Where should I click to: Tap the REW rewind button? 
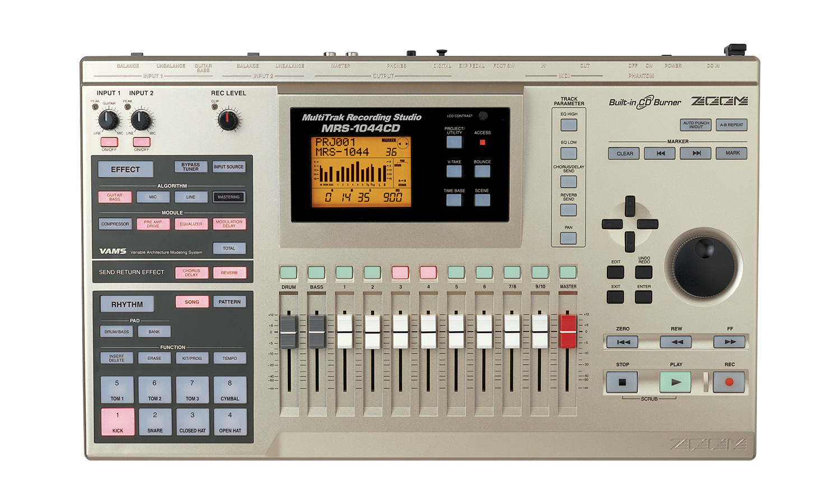(x=676, y=342)
